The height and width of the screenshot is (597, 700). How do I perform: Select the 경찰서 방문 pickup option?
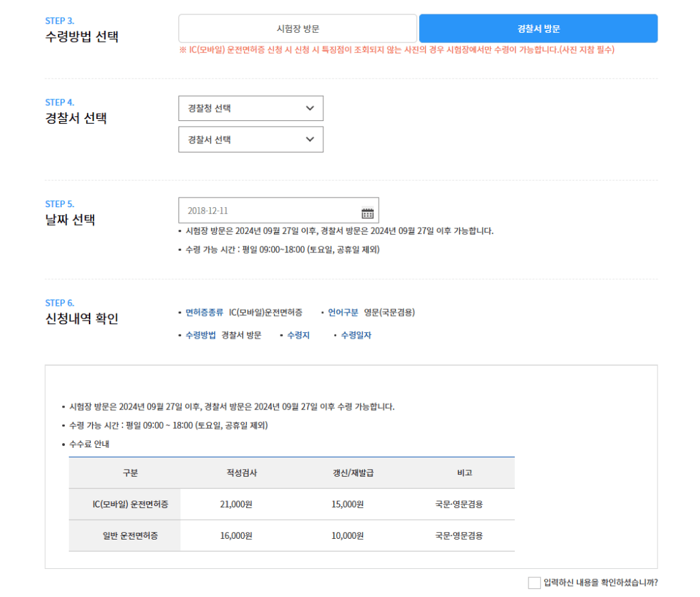point(537,28)
